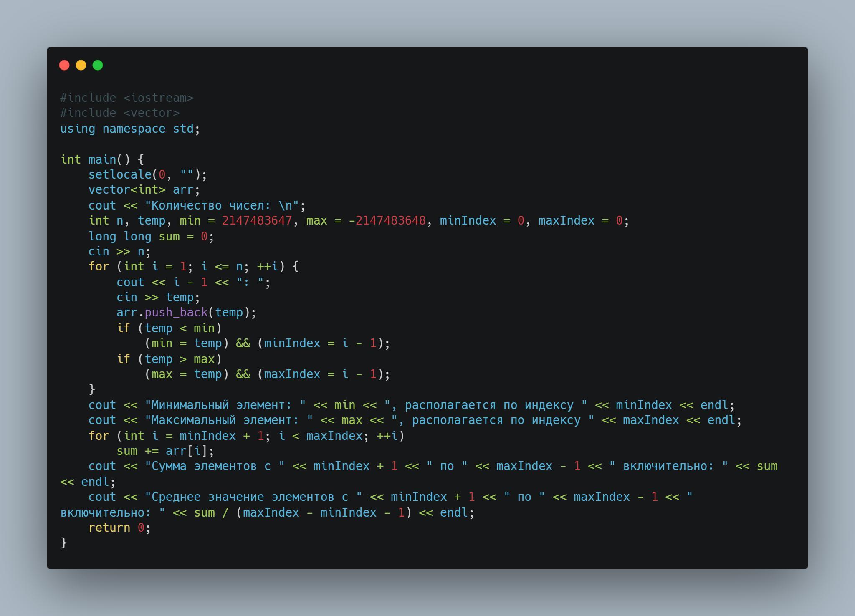Click the #include <vector> line
The width and height of the screenshot is (855, 616).
click(120, 113)
